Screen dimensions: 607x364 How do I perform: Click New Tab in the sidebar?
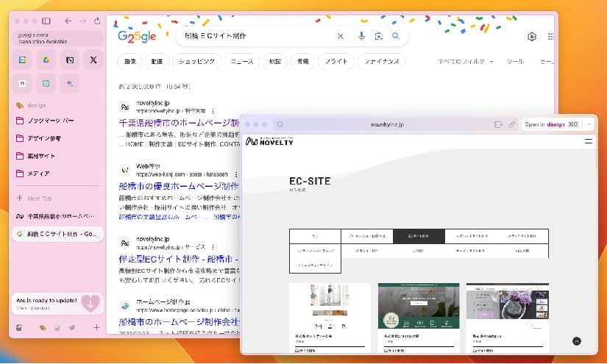(39, 199)
